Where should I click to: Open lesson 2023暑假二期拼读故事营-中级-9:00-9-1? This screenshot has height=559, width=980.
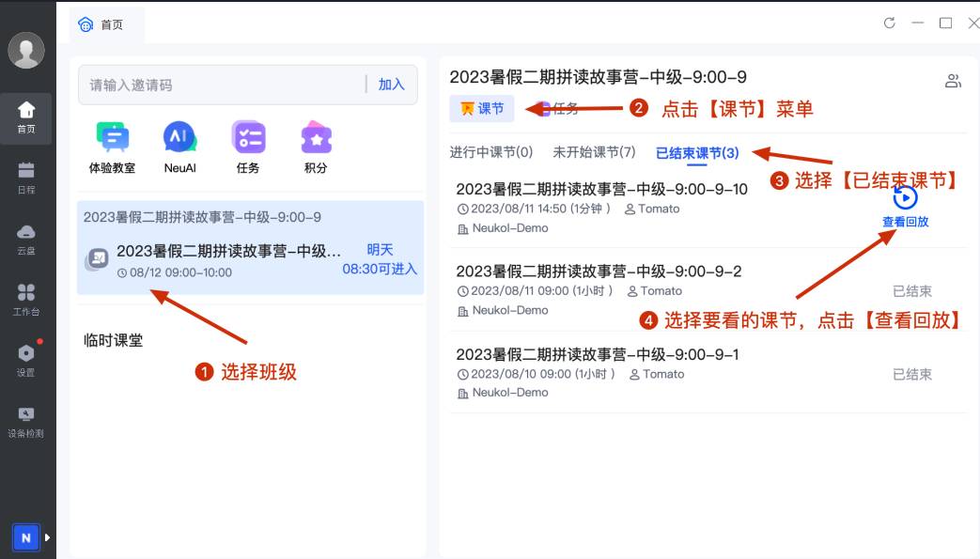click(598, 354)
